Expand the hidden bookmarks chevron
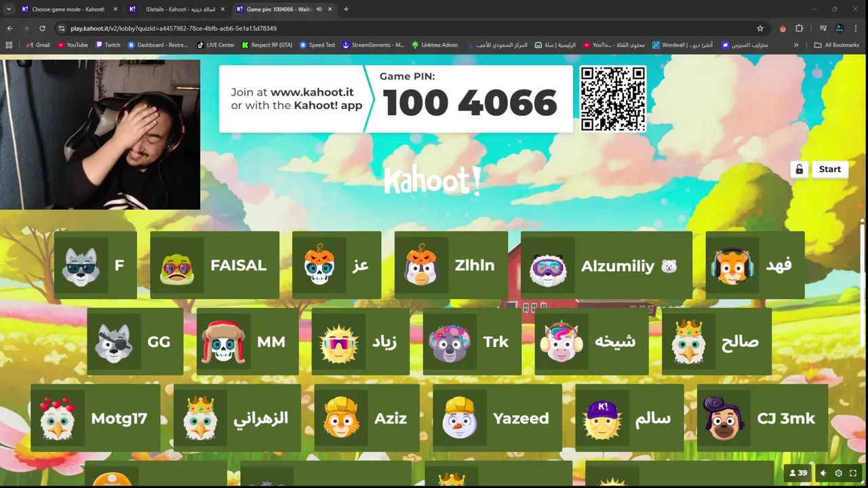Screen dimensions: 868x488 click(796, 45)
